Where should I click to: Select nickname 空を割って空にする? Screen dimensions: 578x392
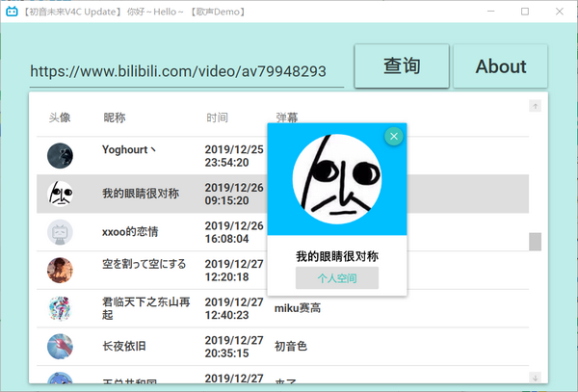tap(144, 264)
